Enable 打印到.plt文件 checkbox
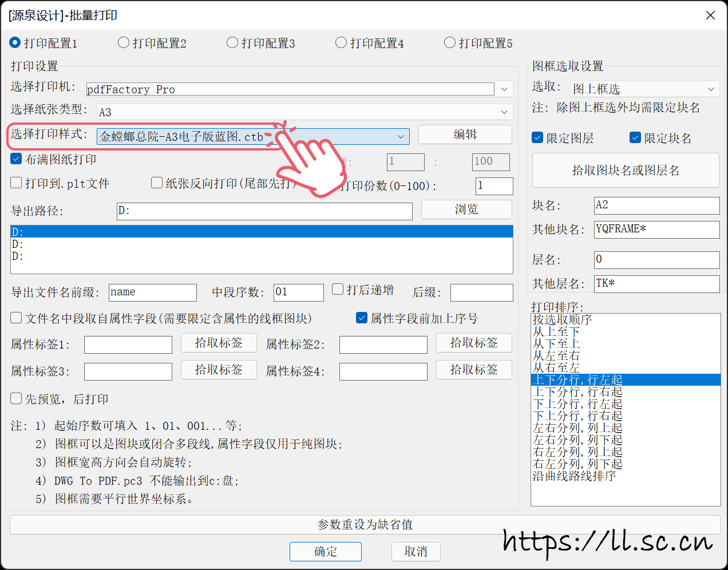Screen dimensions: 728x570 (x=17, y=183)
